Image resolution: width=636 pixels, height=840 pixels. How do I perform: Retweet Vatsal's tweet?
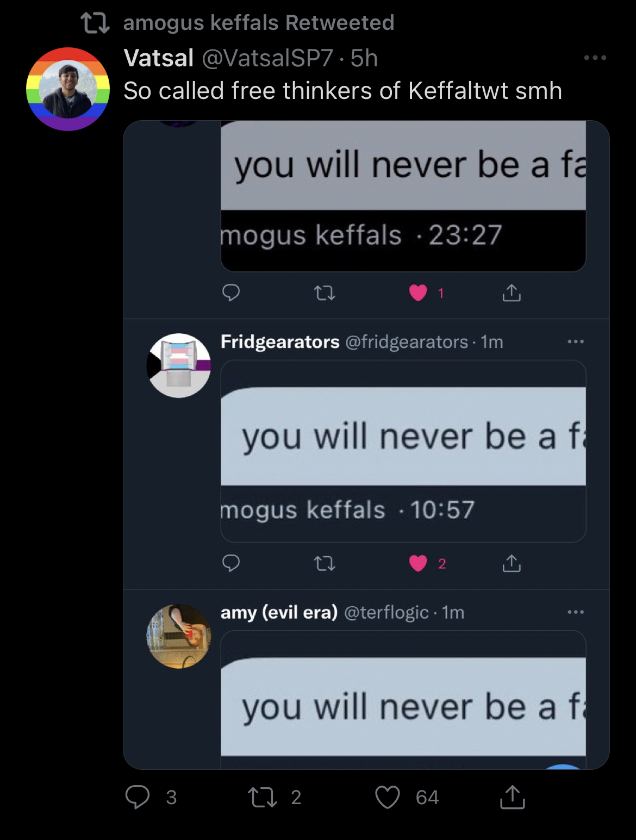pyautogui.click(x=263, y=797)
